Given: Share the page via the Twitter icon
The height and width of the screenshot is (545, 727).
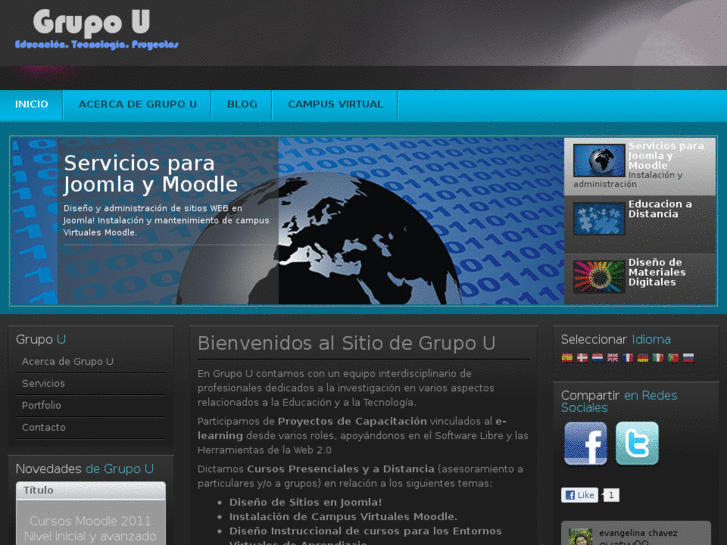Looking at the screenshot, I should 637,443.
